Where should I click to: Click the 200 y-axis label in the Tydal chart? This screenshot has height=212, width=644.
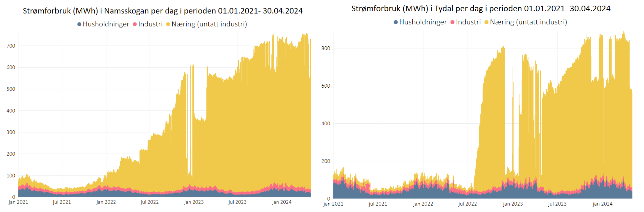click(x=326, y=161)
